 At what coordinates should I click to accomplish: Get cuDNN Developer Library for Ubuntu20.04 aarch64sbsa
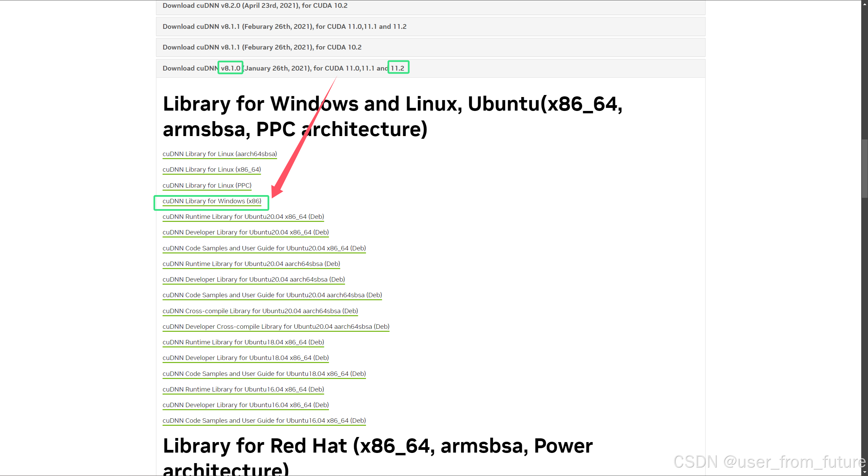[254, 280]
